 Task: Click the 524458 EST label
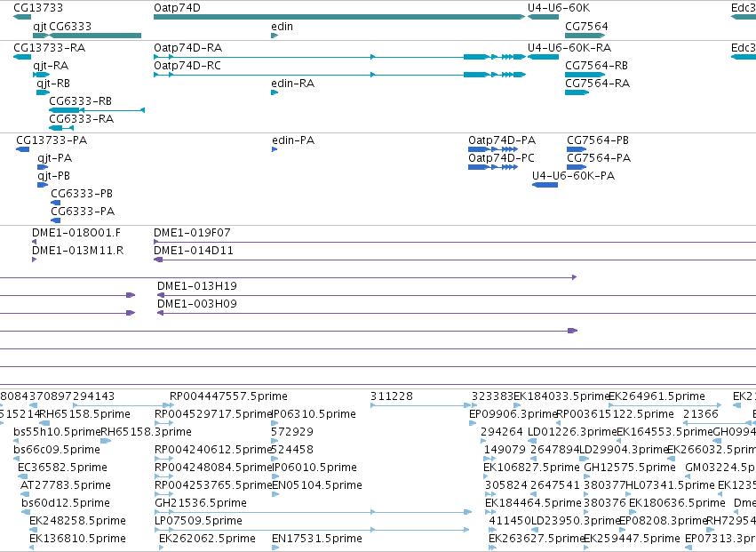pyautogui.click(x=292, y=450)
